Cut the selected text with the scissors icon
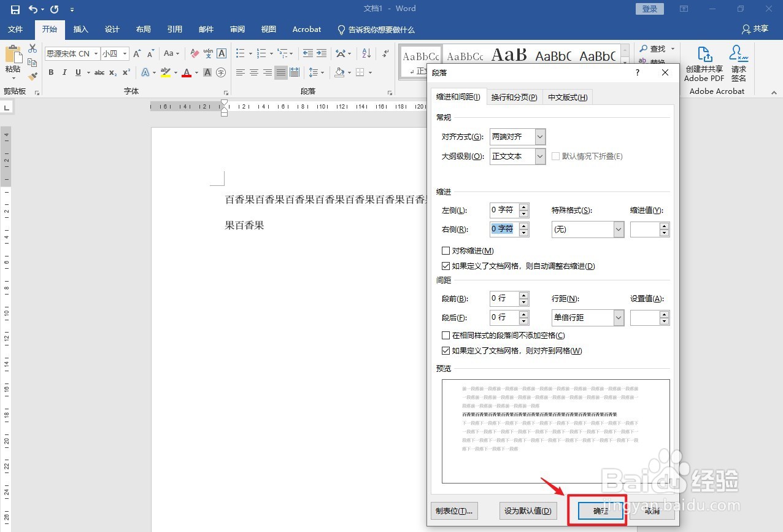This screenshot has width=783, height=532. pyautogui.click(x=33, y=49)
